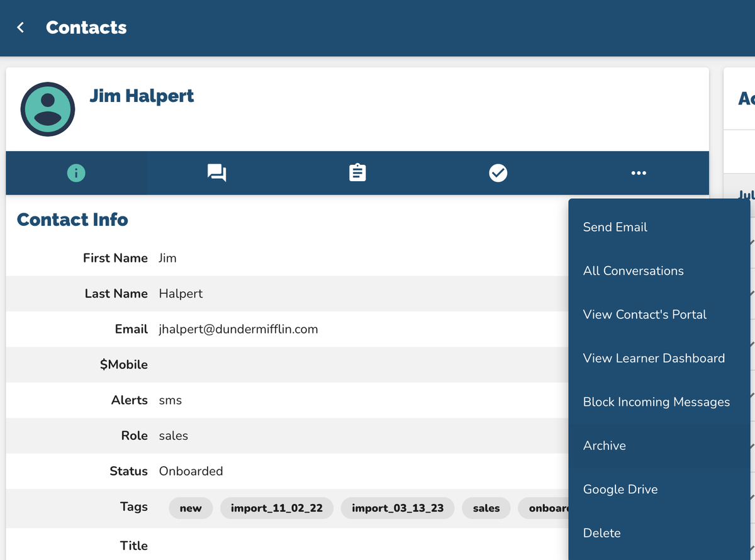Click the 'sales' tag chip
Image resolution: width=755 pixels, height=560 pixels.
(x=486, y=508)
